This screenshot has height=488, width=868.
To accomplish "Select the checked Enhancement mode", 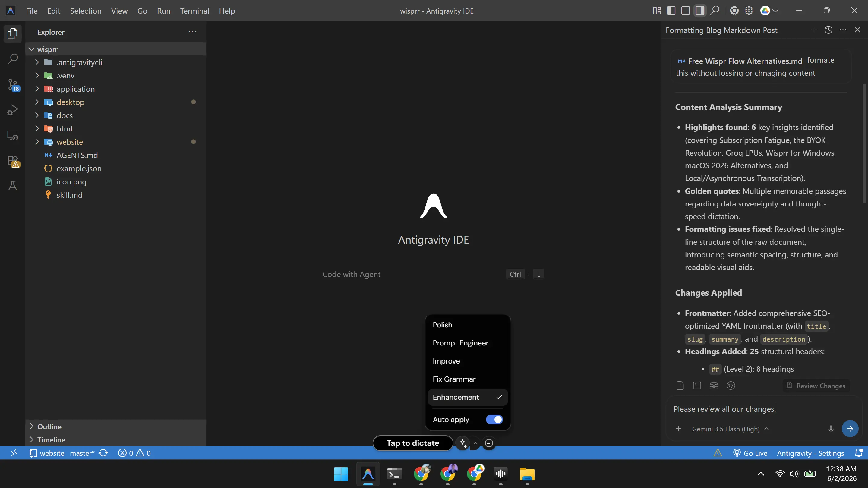I will click(467, 397).
